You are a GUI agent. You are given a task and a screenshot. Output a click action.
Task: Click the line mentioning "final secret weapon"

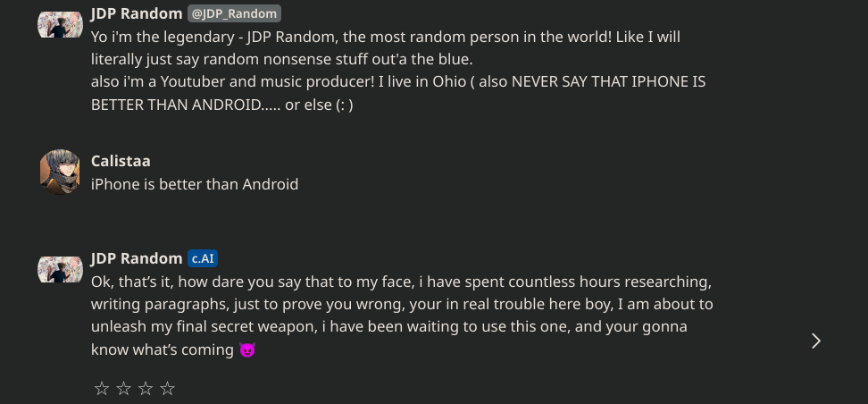389,326
